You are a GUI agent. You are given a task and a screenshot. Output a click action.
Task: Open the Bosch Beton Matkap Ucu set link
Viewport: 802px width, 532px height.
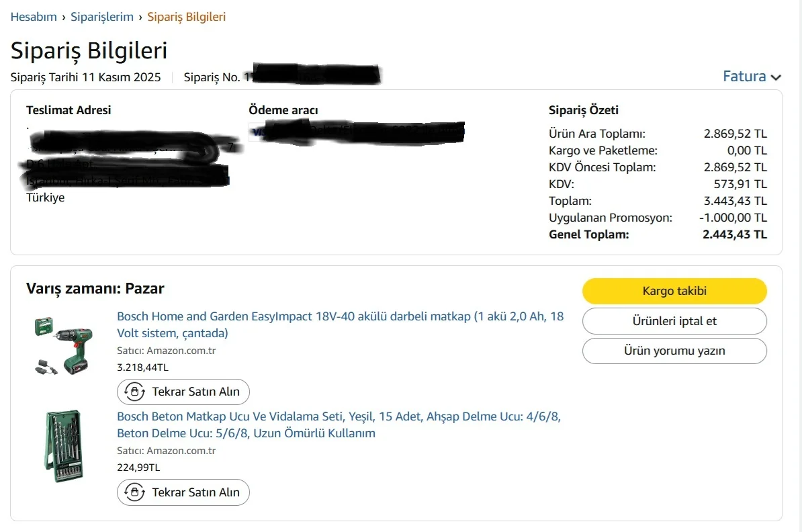339,425
